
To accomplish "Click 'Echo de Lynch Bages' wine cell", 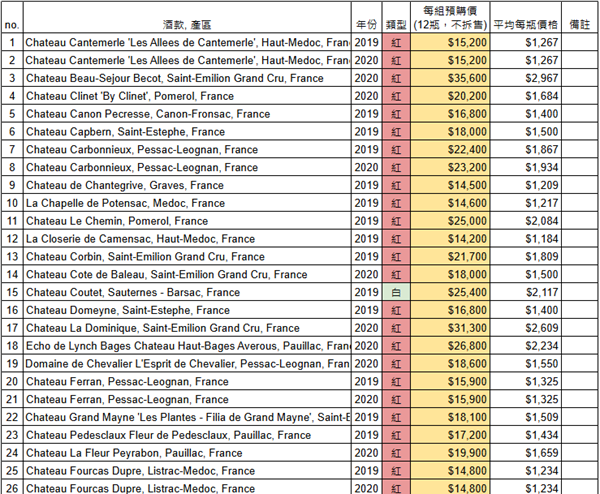I will pyautogui.click(x=187, y=346).
